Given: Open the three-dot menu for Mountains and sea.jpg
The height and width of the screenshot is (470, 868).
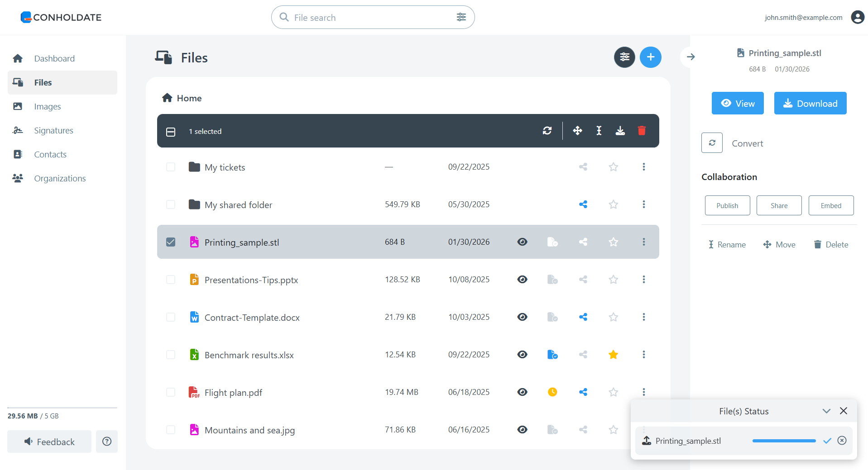Looking at the screenshot, I should point(644,430).
